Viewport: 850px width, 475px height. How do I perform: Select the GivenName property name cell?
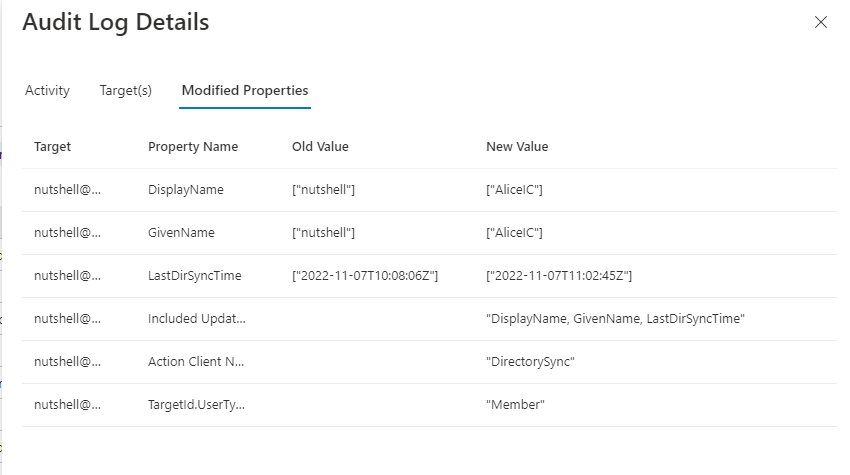coord(181,233)
